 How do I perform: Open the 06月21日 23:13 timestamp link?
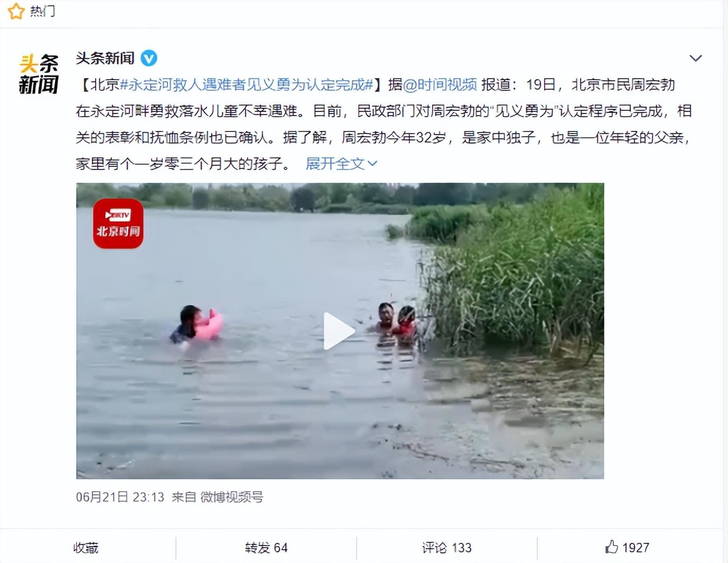pos(120,497)
